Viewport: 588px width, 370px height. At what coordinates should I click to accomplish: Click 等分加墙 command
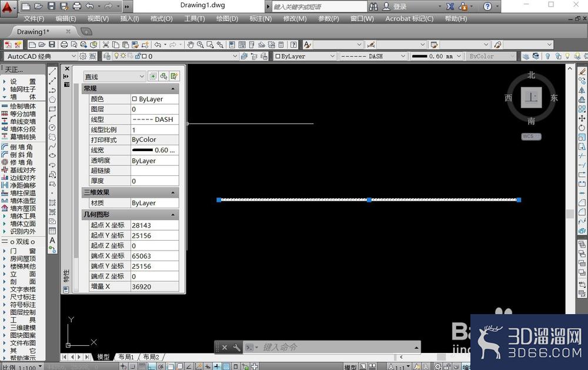pos(22,114)
